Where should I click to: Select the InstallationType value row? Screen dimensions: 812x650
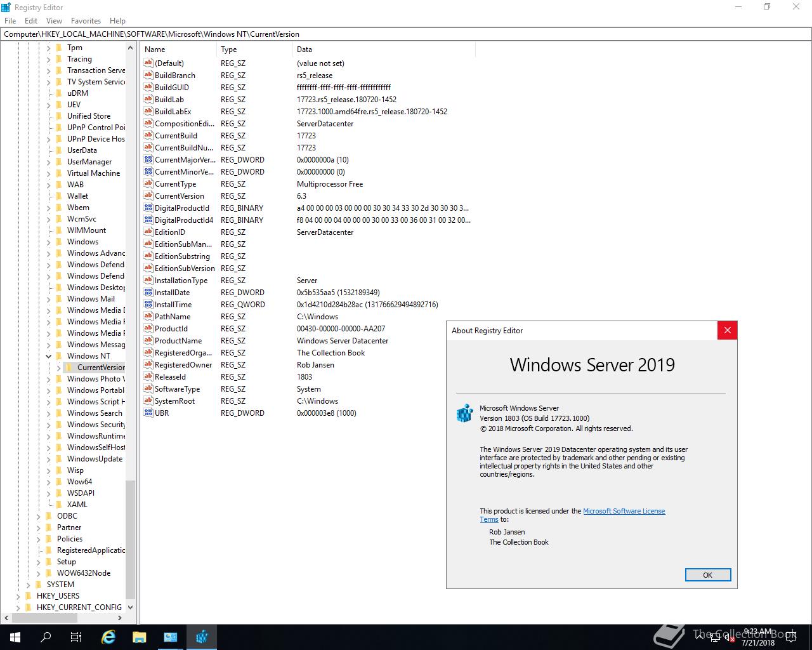(308, 280)
